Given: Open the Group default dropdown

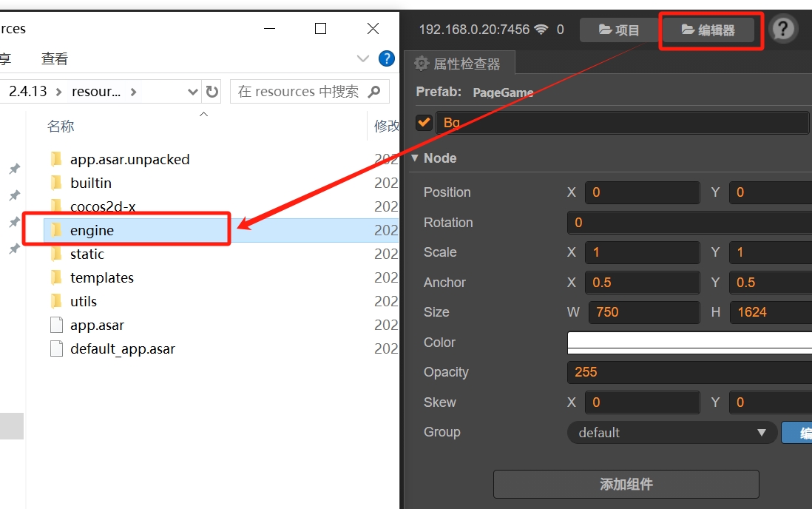Looking at the screenshot, I should click(672, 432).
